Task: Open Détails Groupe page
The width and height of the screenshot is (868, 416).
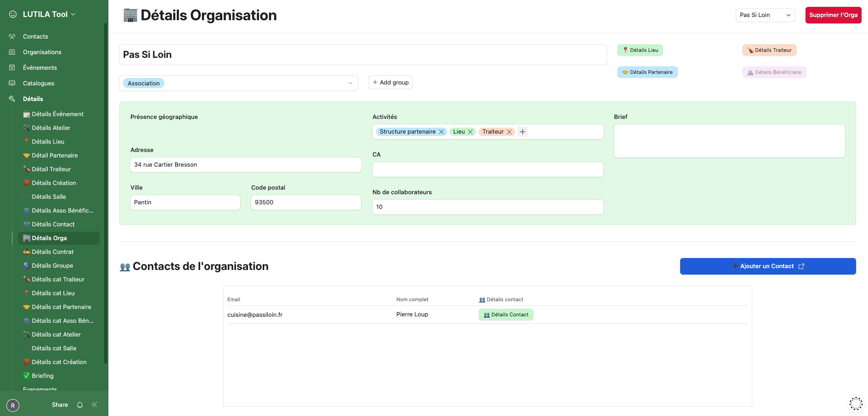Action: (58, 265)
